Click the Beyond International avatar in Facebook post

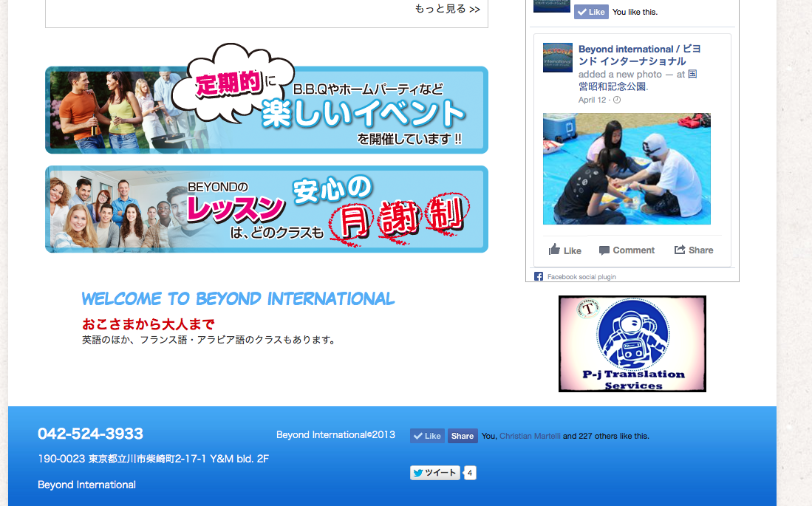pyautogui.click(x=558, y=58)
